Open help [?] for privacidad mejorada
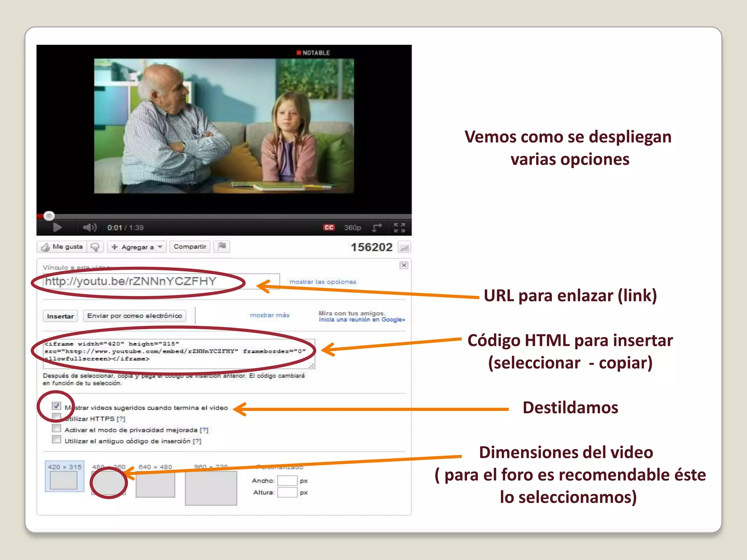Screen dimensions: 747x560 click(204, 430)
